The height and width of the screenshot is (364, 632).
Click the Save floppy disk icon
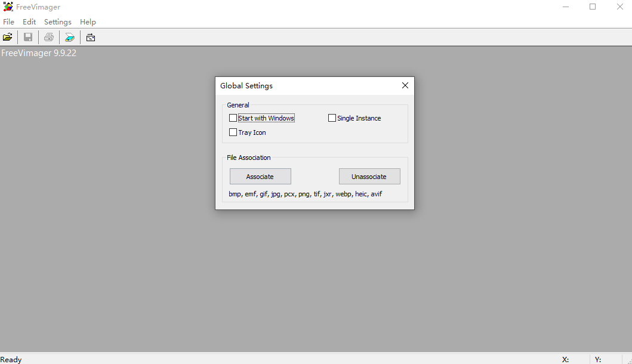(28, 38)
